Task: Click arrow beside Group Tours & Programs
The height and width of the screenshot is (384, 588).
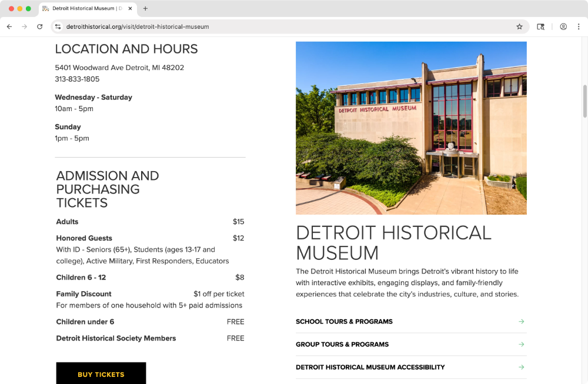Action: pos(521,345)
